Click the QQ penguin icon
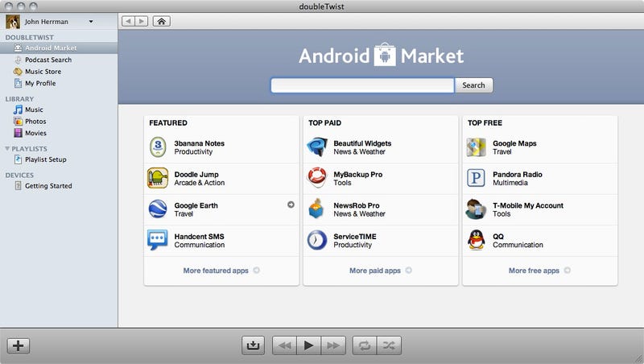The height and width of the screenshot is (364, 644). pos(476,240)
